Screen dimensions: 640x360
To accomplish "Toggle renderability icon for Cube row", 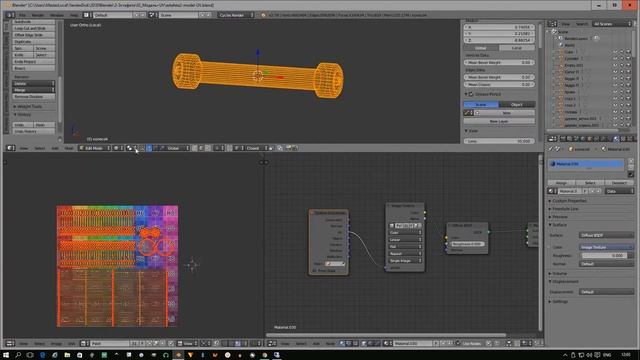I will click(629, 52).
